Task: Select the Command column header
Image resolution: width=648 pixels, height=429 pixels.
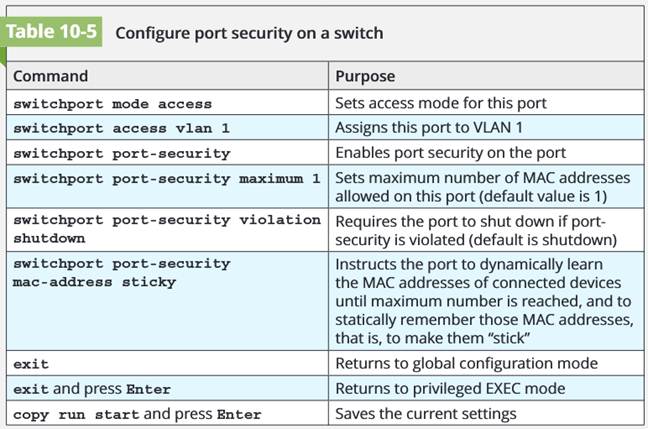Action: pos(50,76)
